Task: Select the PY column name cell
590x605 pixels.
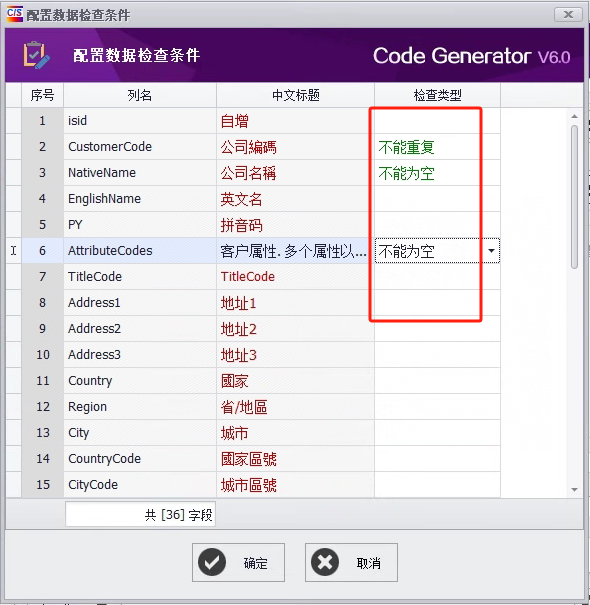Action: [x=140, y=225]
